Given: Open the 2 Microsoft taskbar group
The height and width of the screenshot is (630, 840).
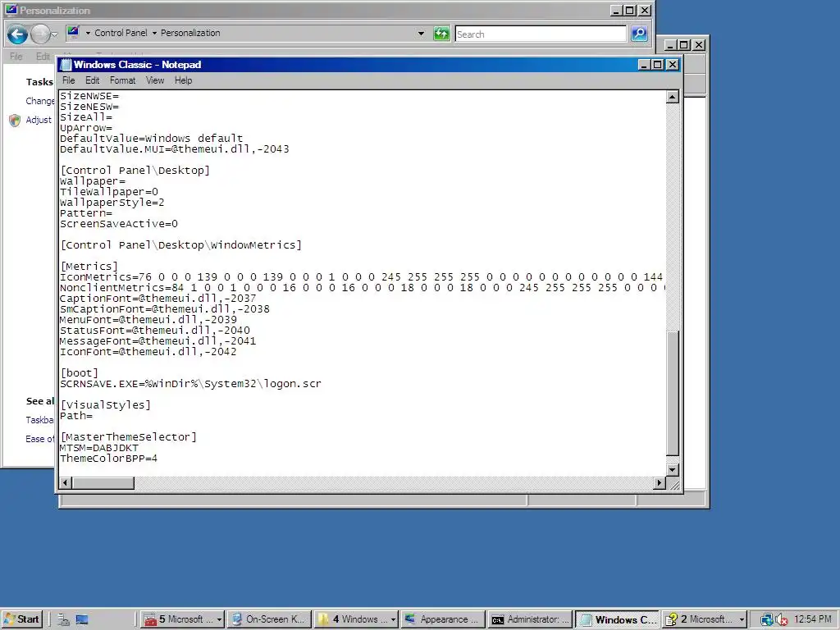Looking at the screenshot, I should click(x=705, y=619).
